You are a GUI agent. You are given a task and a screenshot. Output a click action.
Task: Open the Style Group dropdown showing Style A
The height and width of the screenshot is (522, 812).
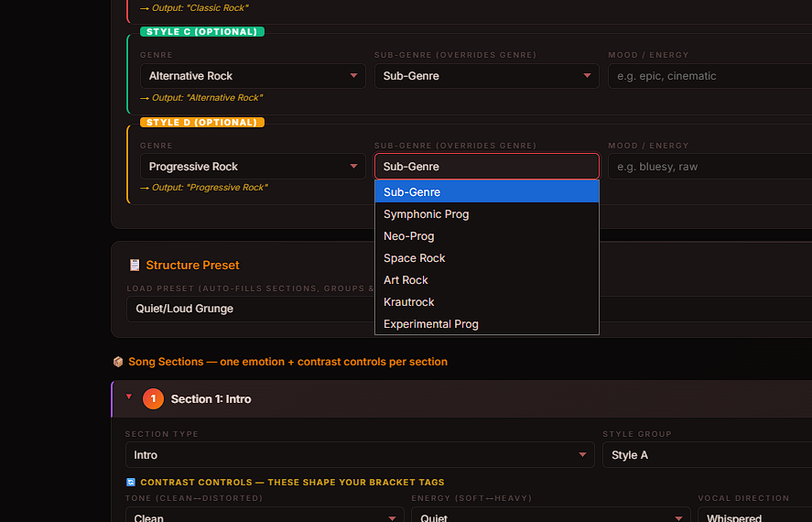pos(705,455)
